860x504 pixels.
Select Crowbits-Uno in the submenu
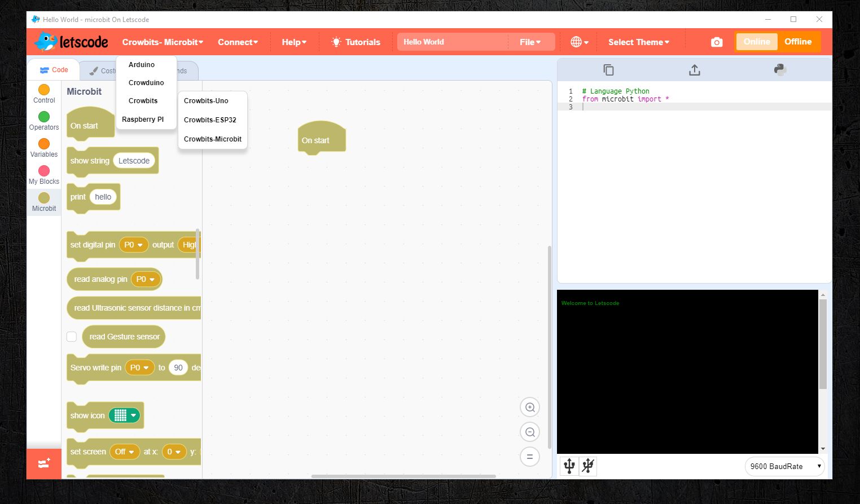coord(206,100)
